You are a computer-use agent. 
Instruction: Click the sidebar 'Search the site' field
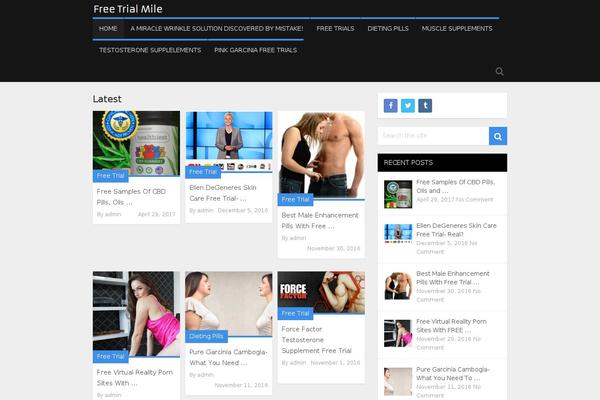(433, 136)
